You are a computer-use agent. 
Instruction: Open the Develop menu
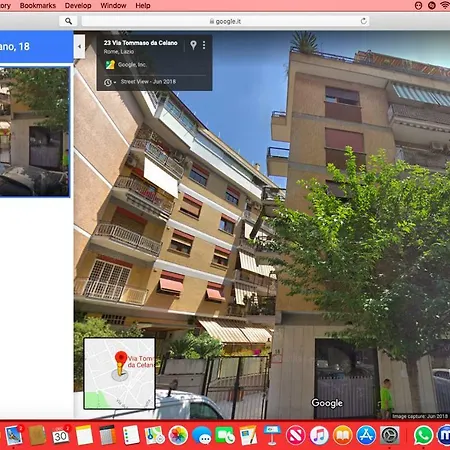pyautogui.click(x=78, y=6)
